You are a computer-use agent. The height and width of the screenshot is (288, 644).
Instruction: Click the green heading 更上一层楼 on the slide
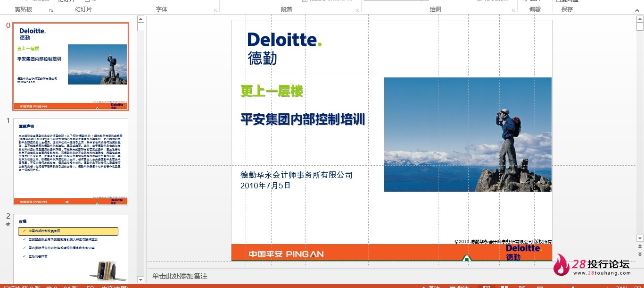click(x=272, y=91)
